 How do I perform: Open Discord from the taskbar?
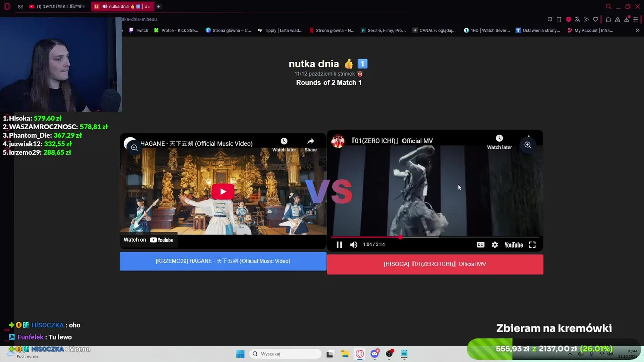tap(375, 354)
